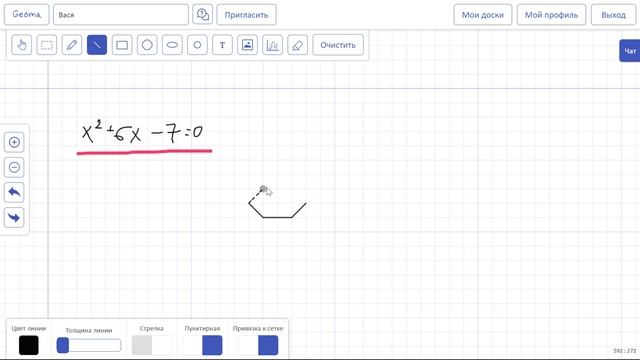Open the Чат side panel tab
Image resolution: width=640 pixels, height=360 pixels.
pos(630,51)
